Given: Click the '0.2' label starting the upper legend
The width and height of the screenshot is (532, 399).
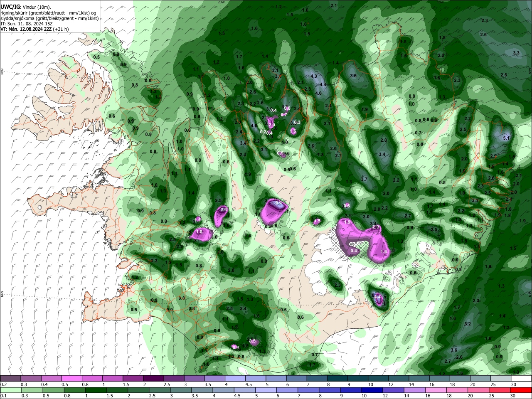Looking at the screenshot, I should click(3, 384).
